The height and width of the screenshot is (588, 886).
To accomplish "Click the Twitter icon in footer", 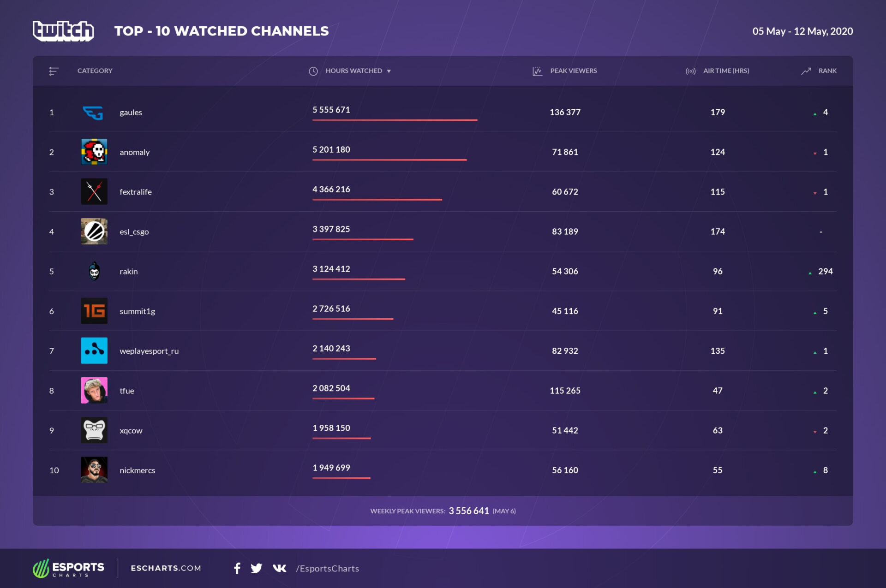I will pos(257,568).
